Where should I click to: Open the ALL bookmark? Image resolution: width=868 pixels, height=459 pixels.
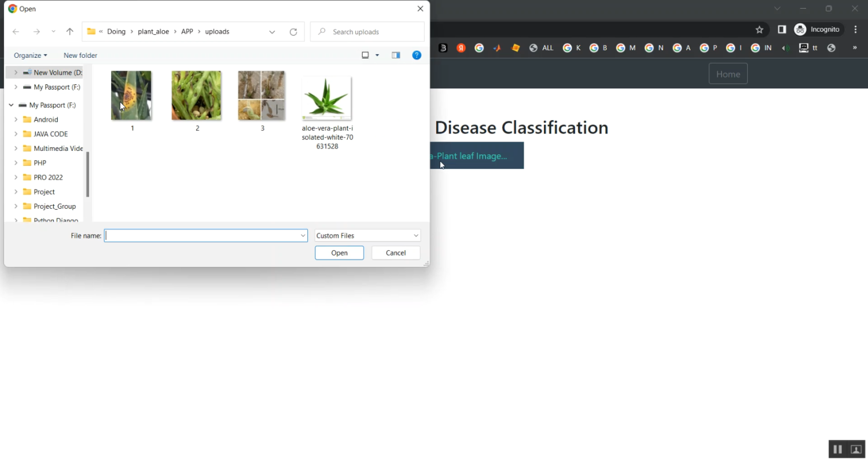tap(542, 48)
